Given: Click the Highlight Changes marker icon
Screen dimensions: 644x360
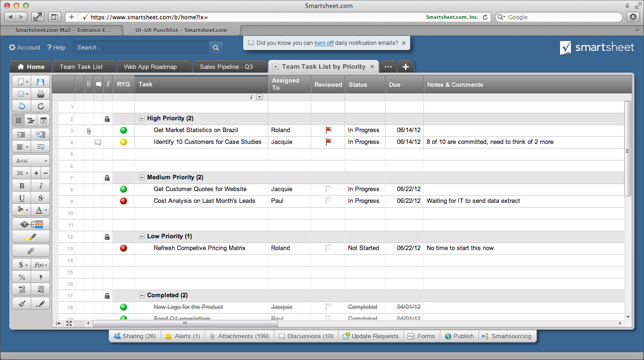Looking at the screenshot, I should [x=31, y=237].
